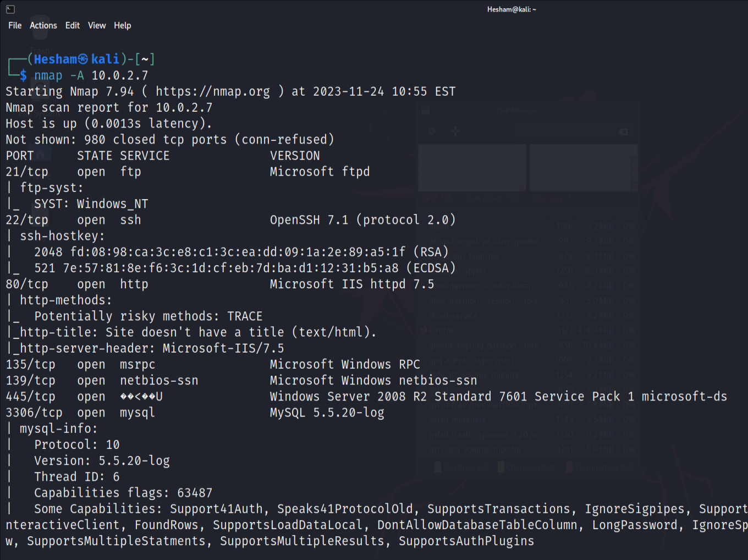Open the View menu
The width and height of the screenshot is (748, 560).
pos(97,25)
